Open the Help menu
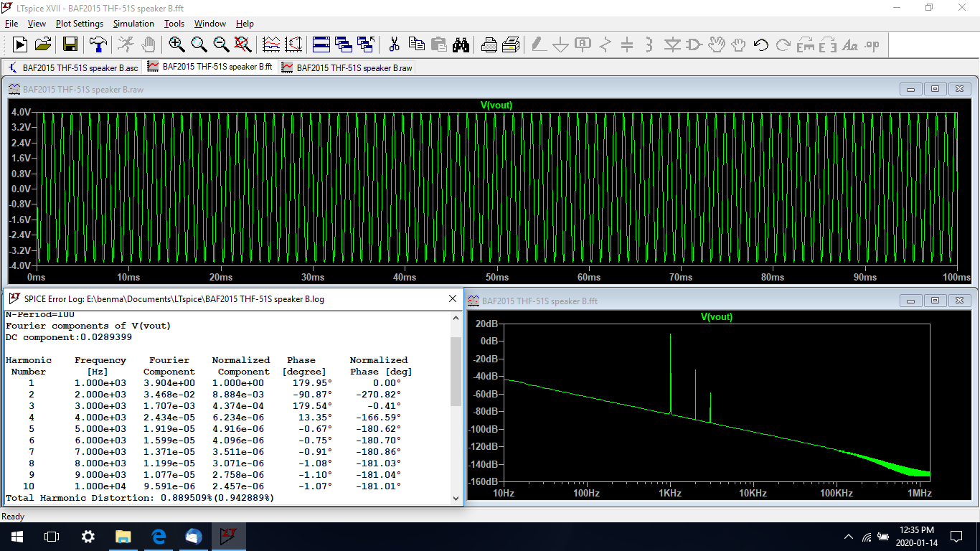The image size is (980, 551). (245, 24)
